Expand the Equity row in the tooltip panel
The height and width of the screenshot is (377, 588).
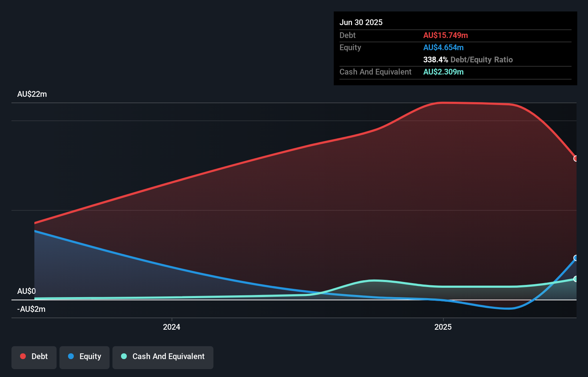coord(350,47)
